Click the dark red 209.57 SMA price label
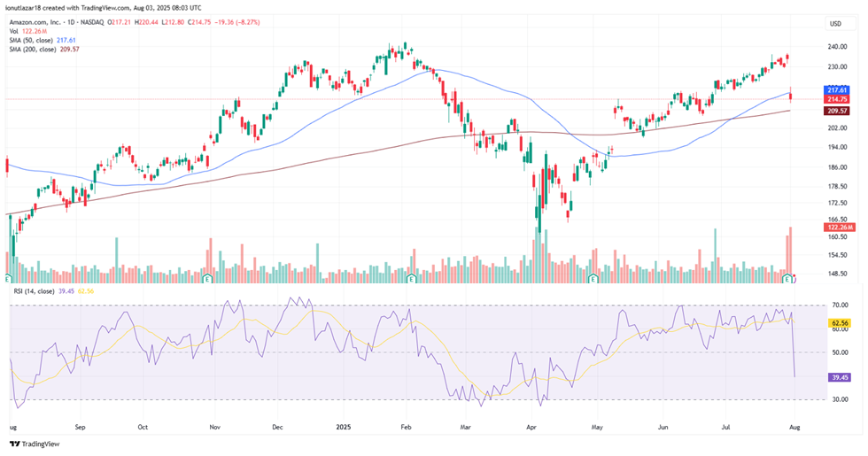Image resolution: width=868 pixels, height=456 pixels. coord(837,112)
